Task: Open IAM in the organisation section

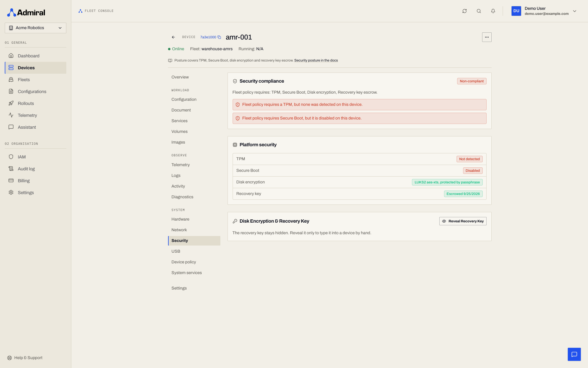Action: click(35, 157)
